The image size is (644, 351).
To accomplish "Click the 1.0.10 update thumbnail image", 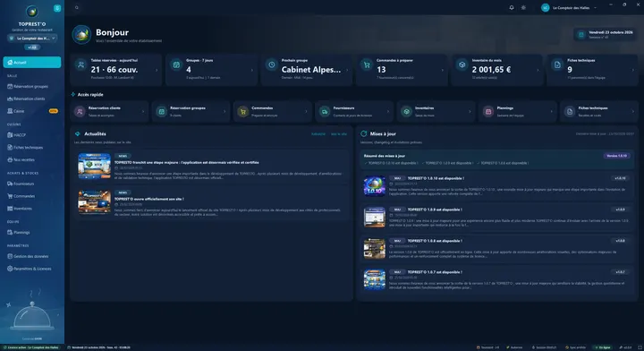I will pyautogui.click(x=375, y=186).
